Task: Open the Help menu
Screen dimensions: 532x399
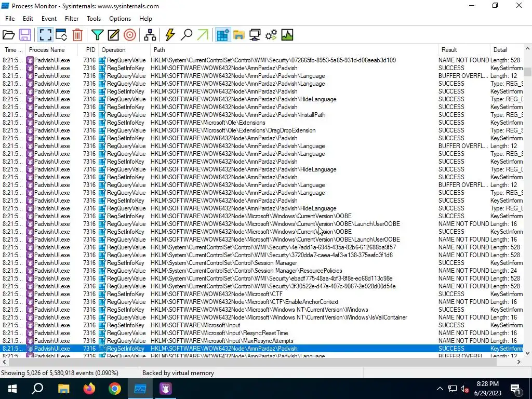Action: [x=145, y=19]
